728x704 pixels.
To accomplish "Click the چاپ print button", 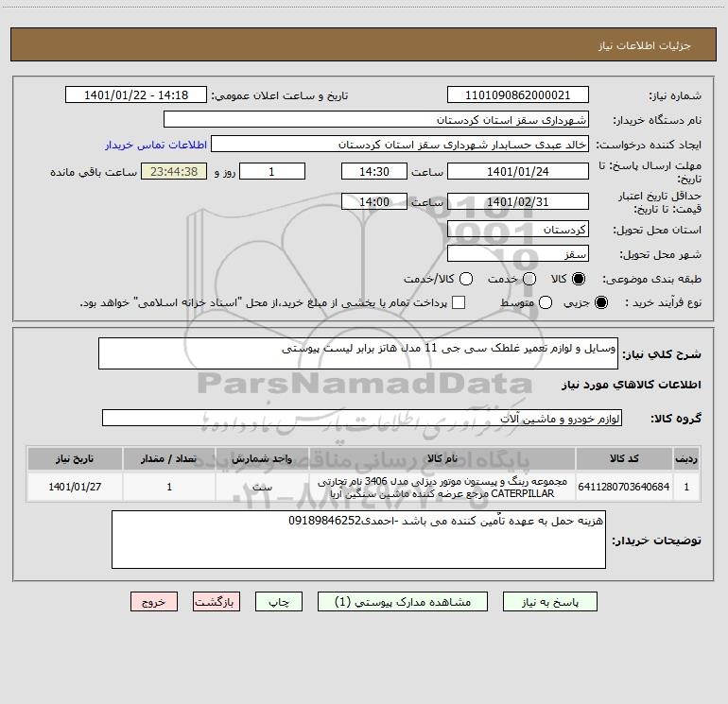I will [x=279, y=602].
